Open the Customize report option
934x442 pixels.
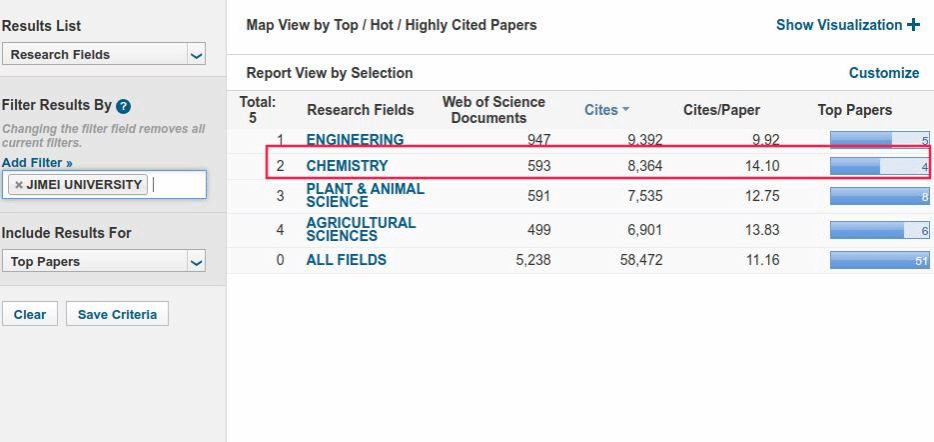(x=883, y=73)
